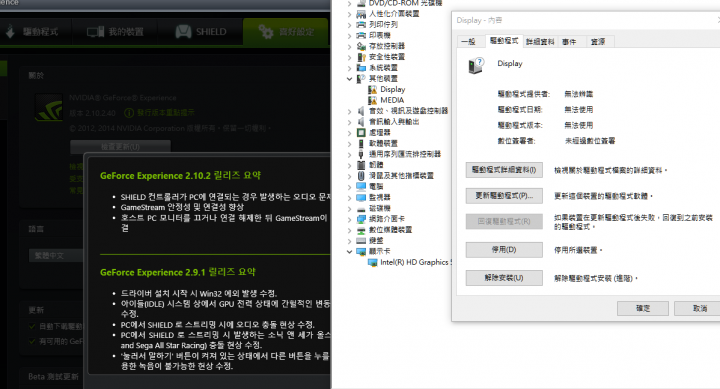Click the 監視器 monitor icon
Screen dimensions: 720x389
click(x=361, y=197)
